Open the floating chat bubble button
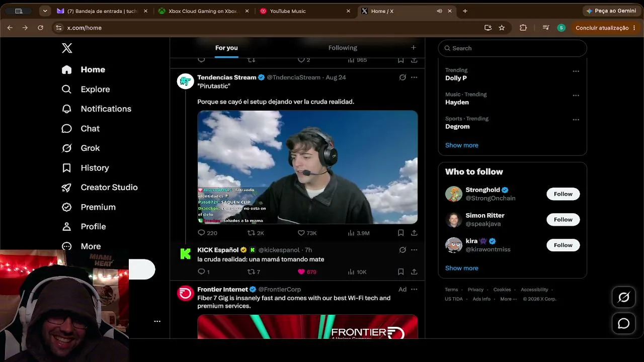This screenshot has width=644, height=362. click(623, 323)
